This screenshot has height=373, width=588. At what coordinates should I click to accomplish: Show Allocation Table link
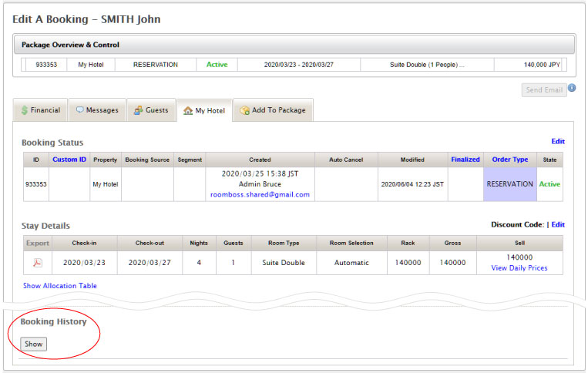pyautogui.click(x=60, y=286)
